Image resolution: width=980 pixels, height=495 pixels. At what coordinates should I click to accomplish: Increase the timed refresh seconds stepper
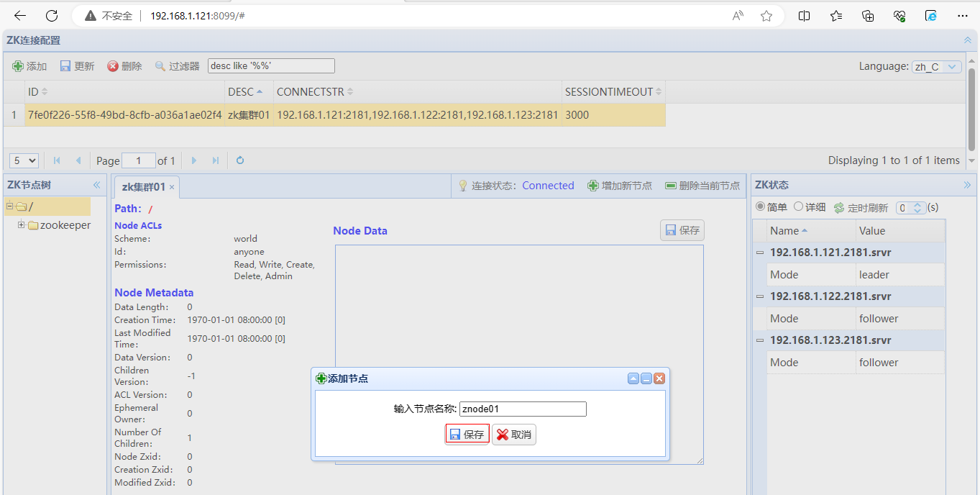[x=917, y=205]
